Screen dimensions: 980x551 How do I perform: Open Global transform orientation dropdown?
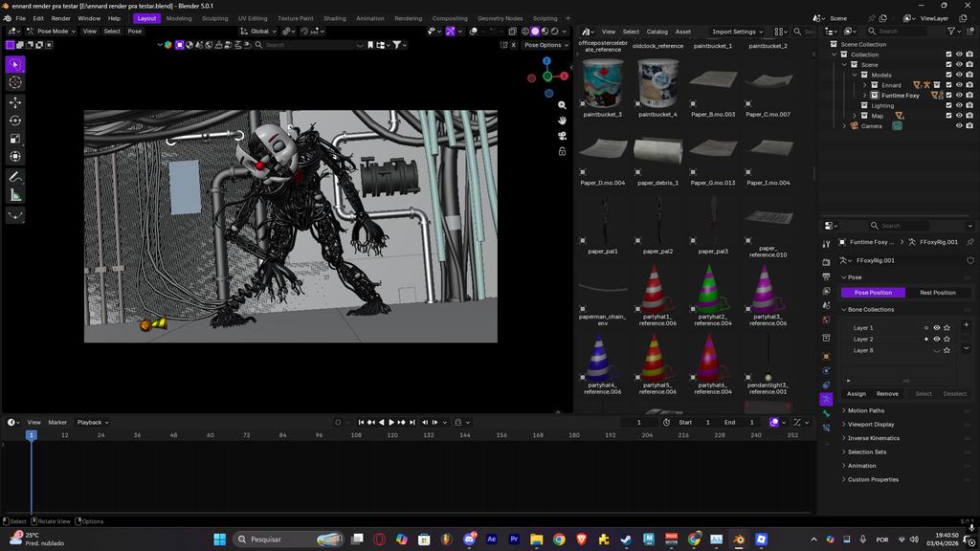point(258,32)
